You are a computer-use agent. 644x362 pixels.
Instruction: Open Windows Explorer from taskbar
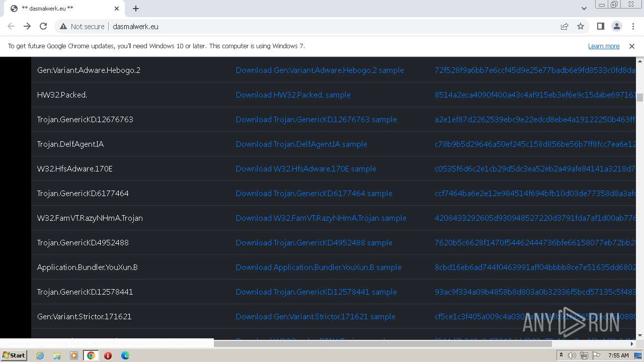[x=57, y=355]
